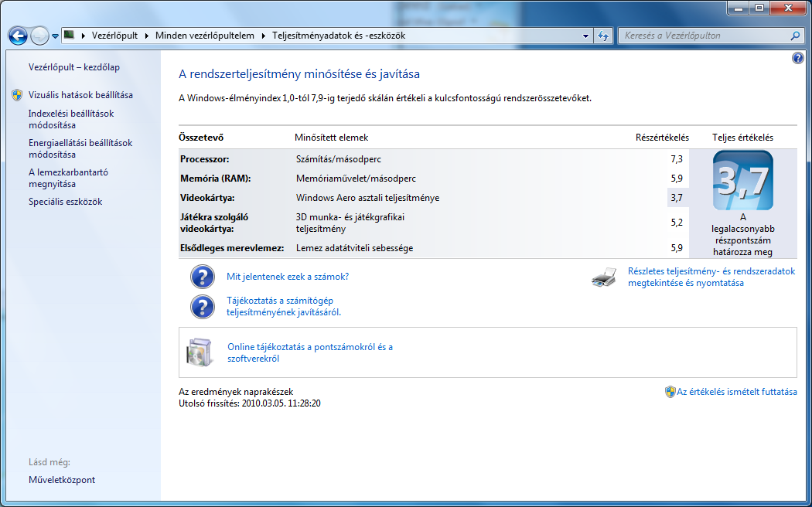Expand arrow after Vezérlőpult breadcrumb
This screenshot has width=812, height=507.
pos(147,36)
